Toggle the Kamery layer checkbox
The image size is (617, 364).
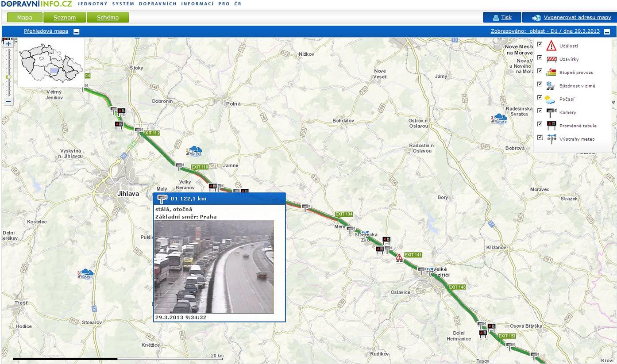tap(540, 111)
